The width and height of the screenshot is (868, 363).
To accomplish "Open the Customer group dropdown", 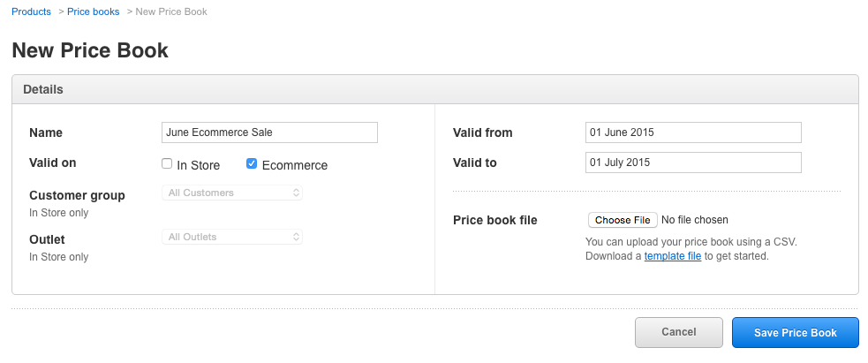I will (232, 193).
